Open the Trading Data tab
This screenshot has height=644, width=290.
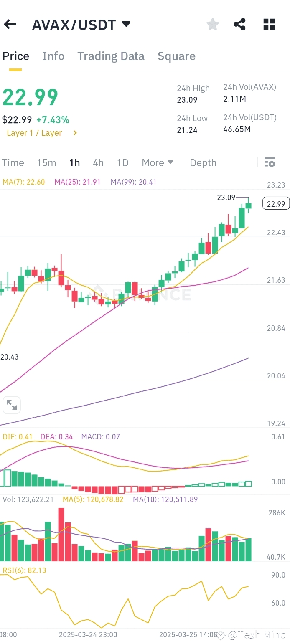pyautogui.click(x=111, y=56)
